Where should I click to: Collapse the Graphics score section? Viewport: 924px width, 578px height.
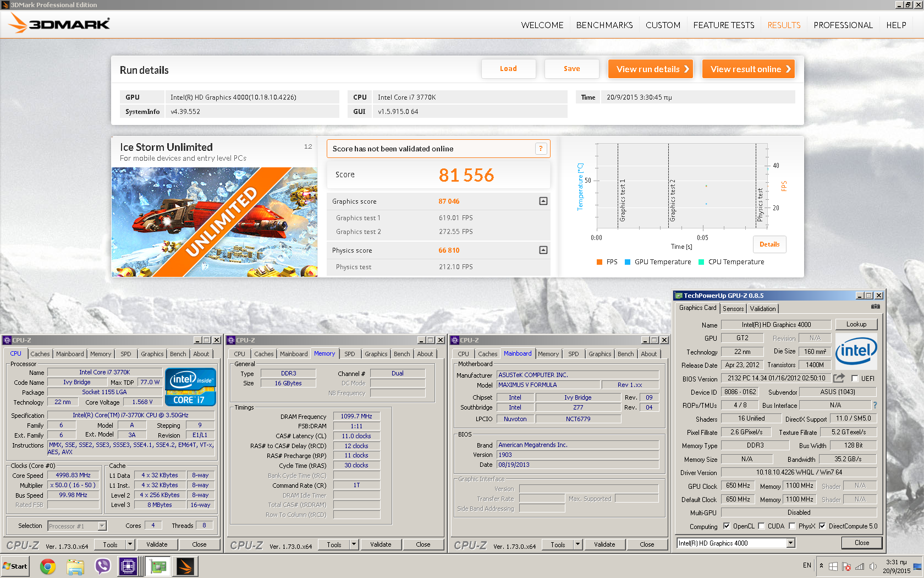tap(543, 201)
